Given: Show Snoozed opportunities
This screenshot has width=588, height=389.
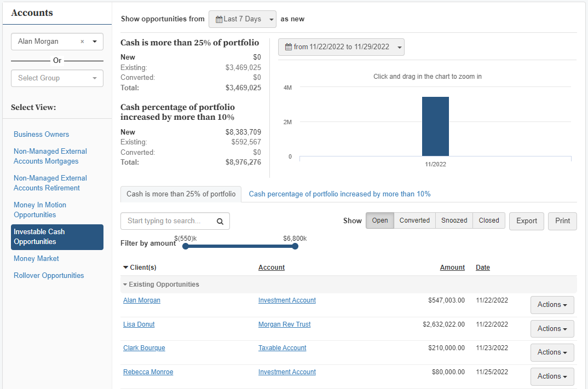Looking at the screenshot, I should coord(453,220).
